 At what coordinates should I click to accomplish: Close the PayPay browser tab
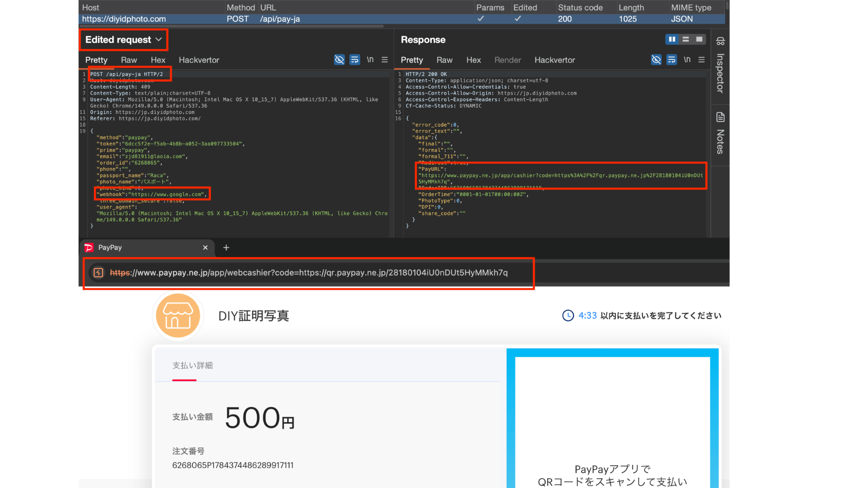205,247
